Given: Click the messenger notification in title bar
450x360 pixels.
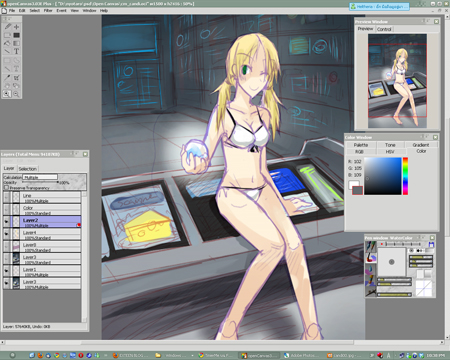Looking at the screenshot, I should tap(379, 6).
